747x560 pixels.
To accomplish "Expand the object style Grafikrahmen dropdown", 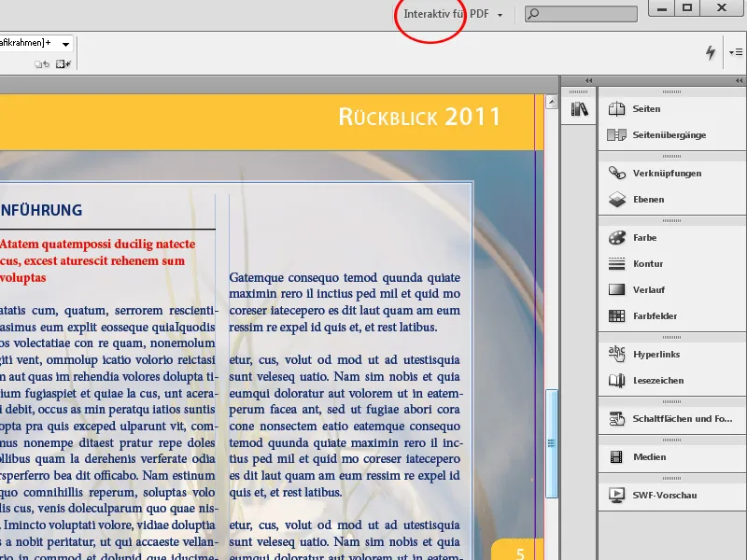I will (x=65, y=44).
